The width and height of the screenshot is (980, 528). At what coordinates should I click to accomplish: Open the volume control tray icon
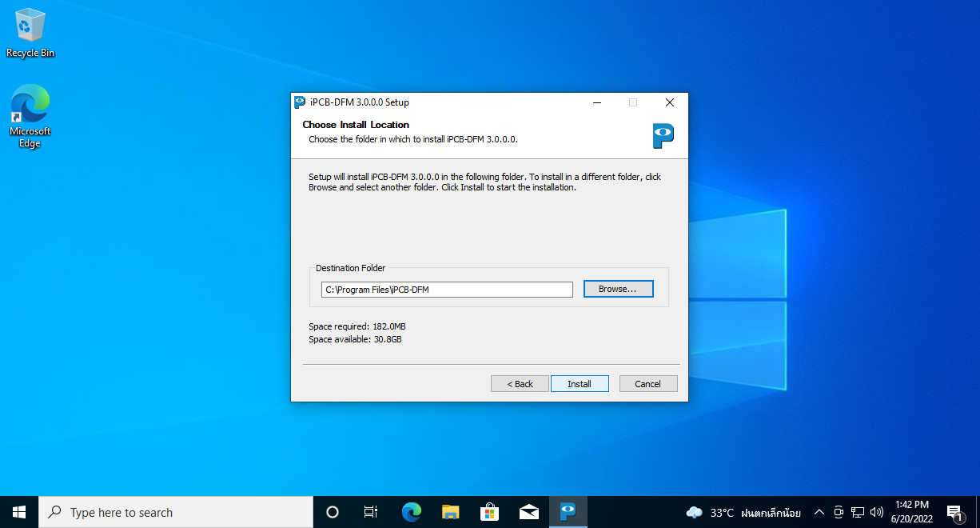pos(877,513)
